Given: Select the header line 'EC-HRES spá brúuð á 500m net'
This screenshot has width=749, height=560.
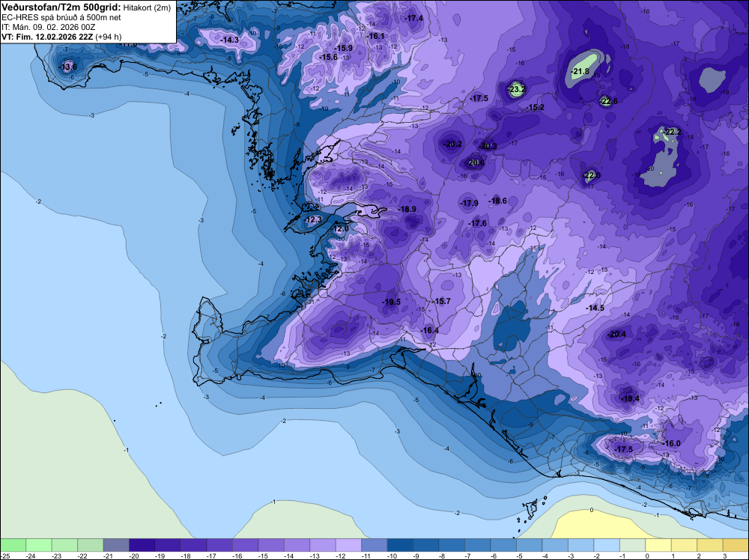Looking at the screenshot, I should 55,18.
